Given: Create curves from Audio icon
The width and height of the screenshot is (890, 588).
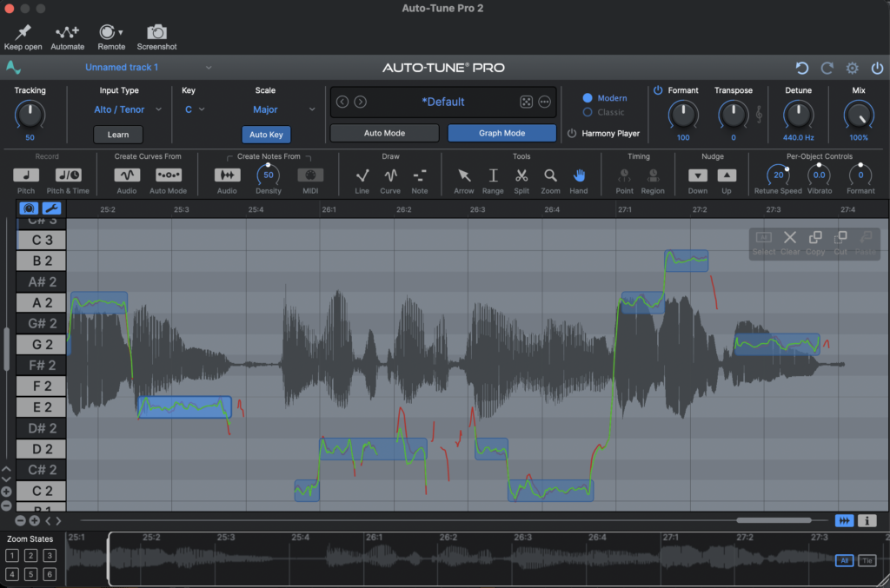Looking at the screenshot, I should (127, 175).
